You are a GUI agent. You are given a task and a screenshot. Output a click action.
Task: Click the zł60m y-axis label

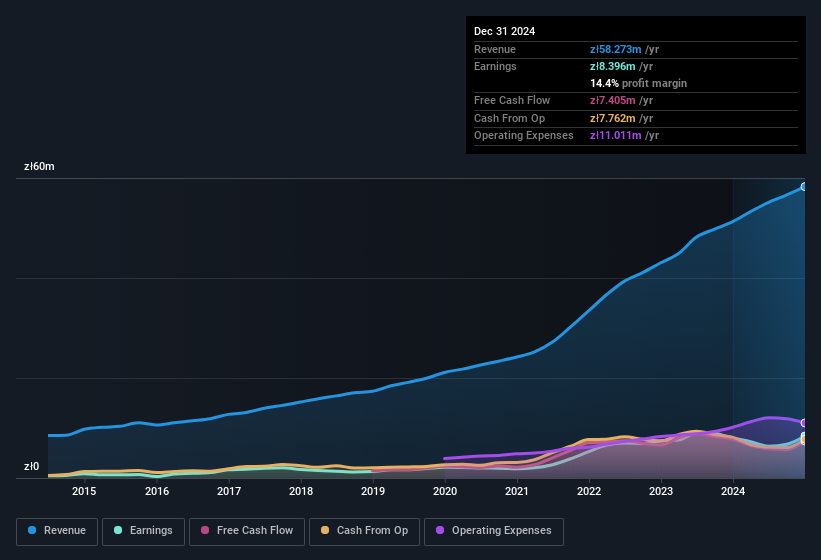coord(39,166)
